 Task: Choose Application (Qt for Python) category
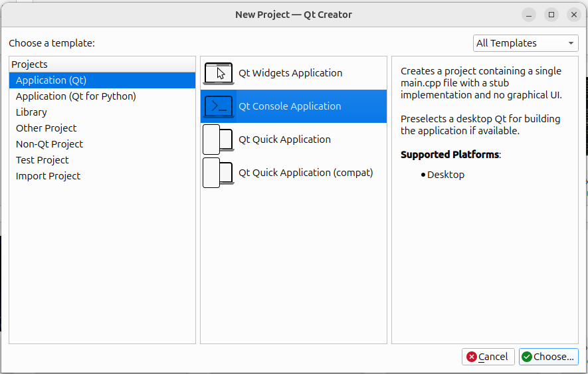76,96
